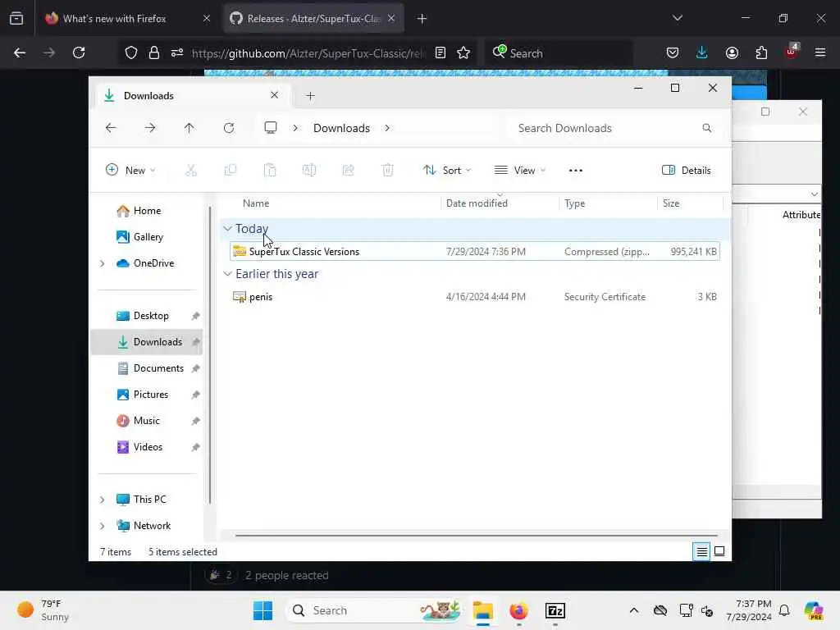Collapse the Earlier this year group
This screenshot has height=630, width=840.
click(228, 274)
